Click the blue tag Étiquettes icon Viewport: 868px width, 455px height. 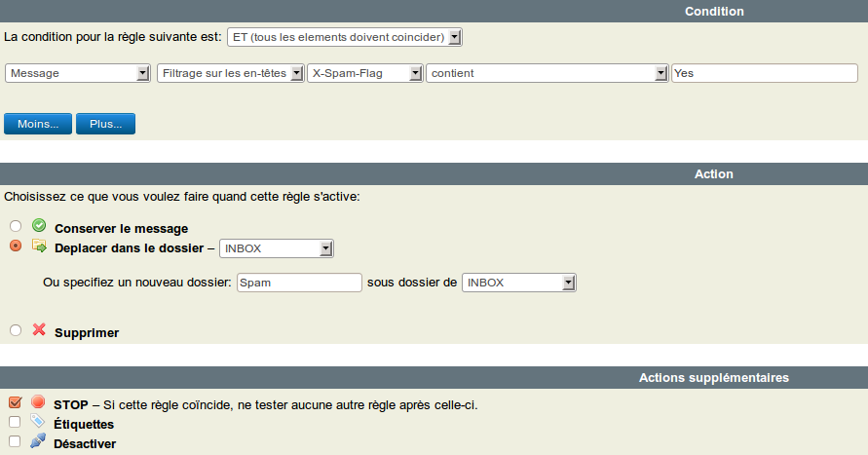[38, 422]
